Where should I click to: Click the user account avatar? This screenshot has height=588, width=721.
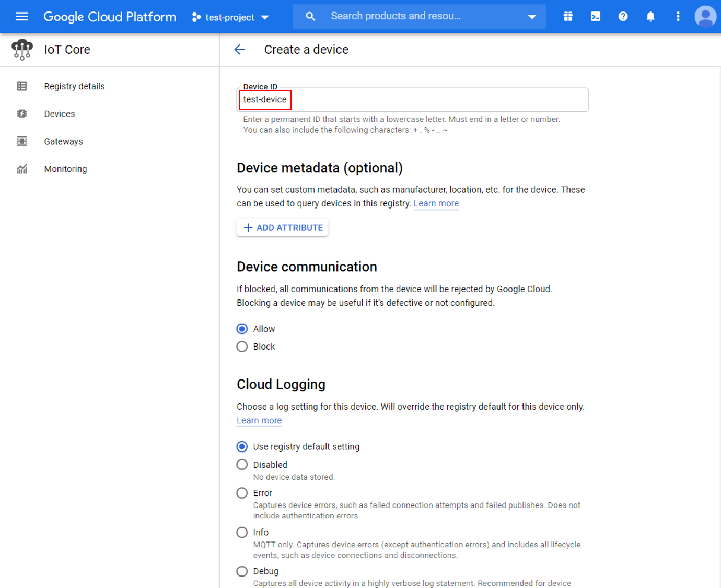[x=705, y=17]
